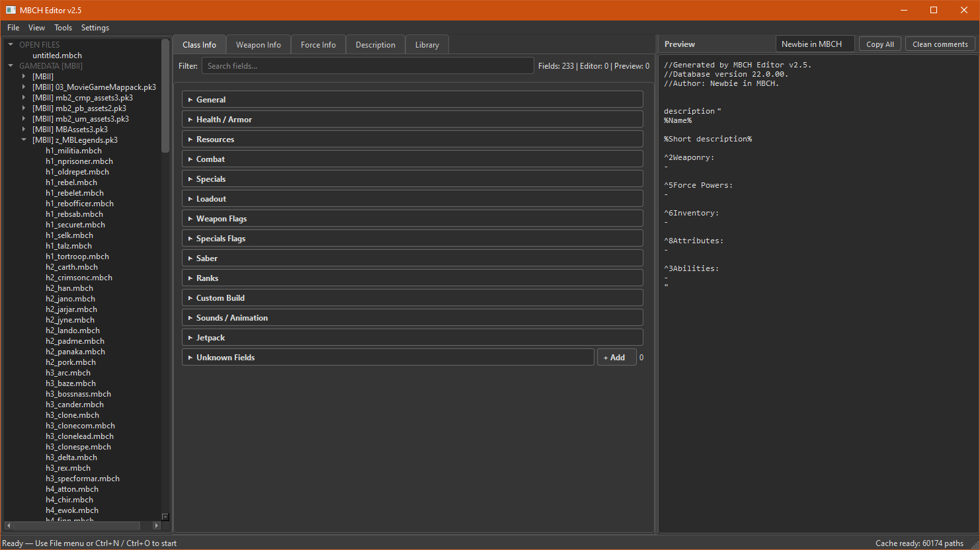Open the Settings menu
The height and width of the screenshot is (550, 980).
click(95, 28)
